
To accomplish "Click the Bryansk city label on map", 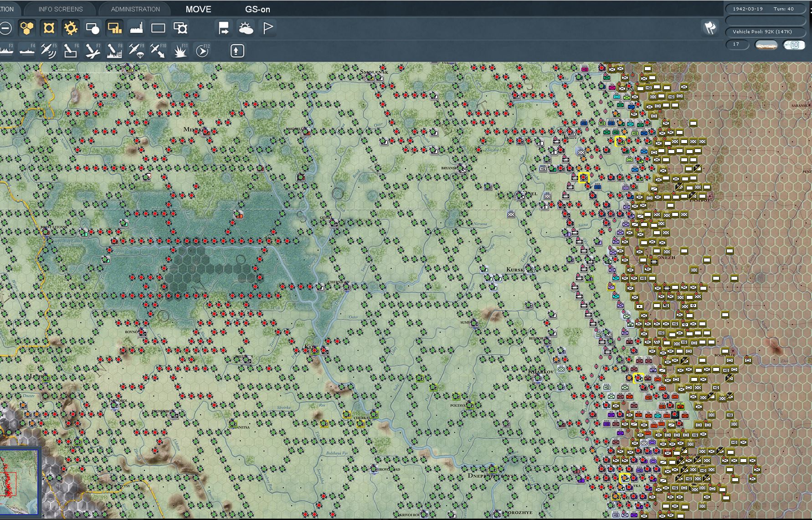I will (449, 168).
